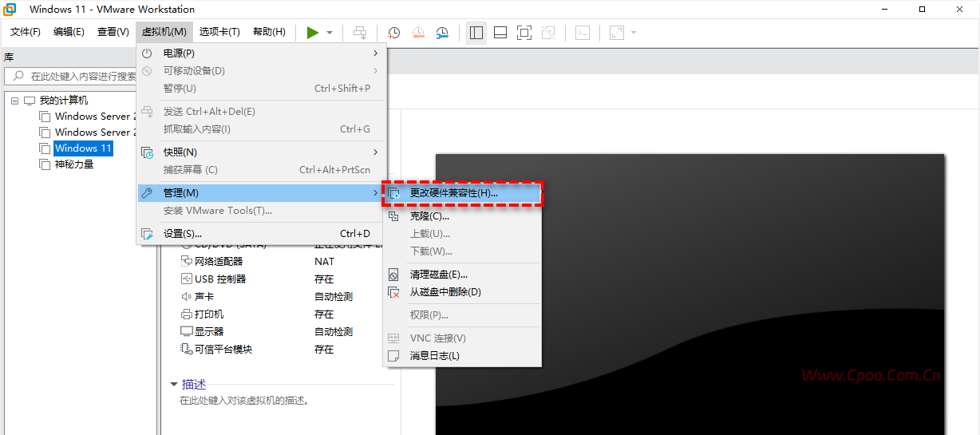
Task: Open the 选项卡(T) menu
Action: click(219, 32)
